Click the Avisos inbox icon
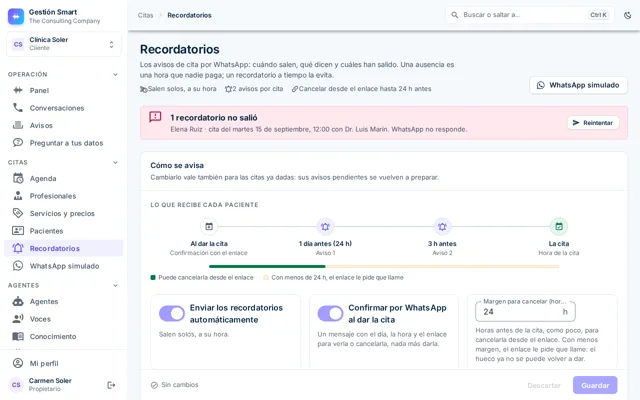This screenshot has height=400, width=640. [x=18, y=125]
